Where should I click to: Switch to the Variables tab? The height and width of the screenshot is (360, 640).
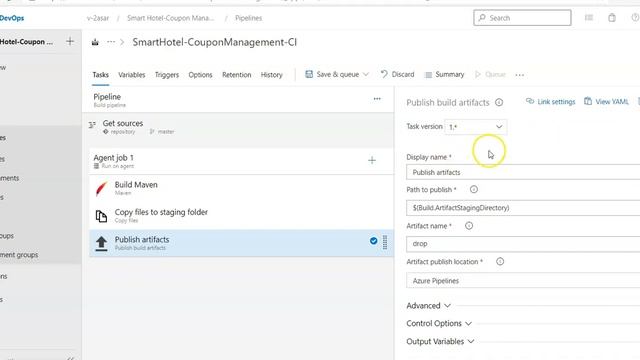coord(131,75)
